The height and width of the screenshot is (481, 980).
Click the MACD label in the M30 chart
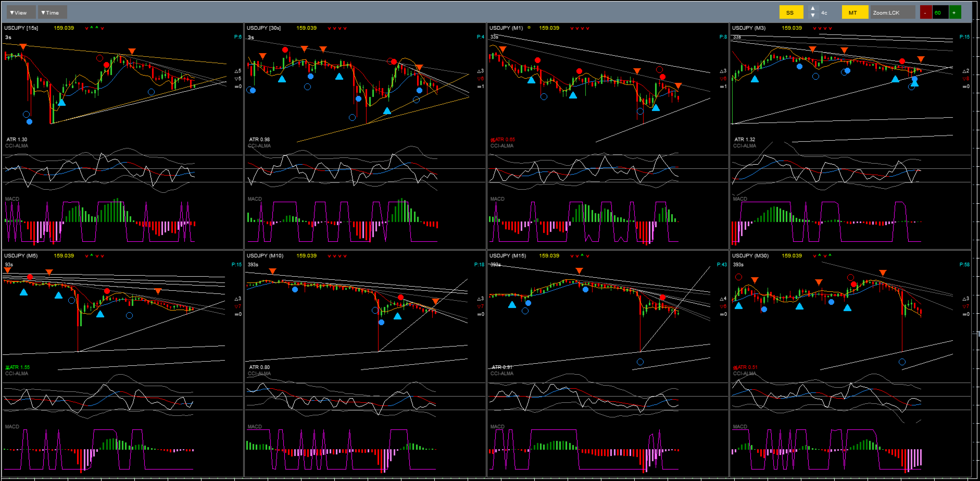(x=740, y=427)
